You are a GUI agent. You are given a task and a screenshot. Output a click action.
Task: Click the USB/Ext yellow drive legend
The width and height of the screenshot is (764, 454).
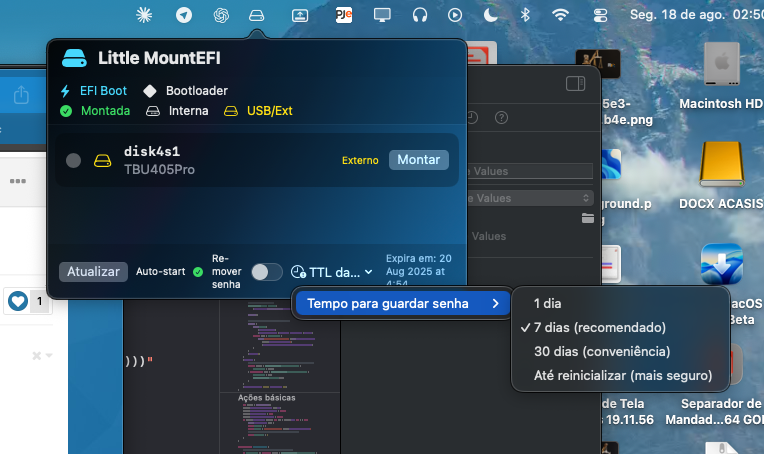(x=258, y=111)
